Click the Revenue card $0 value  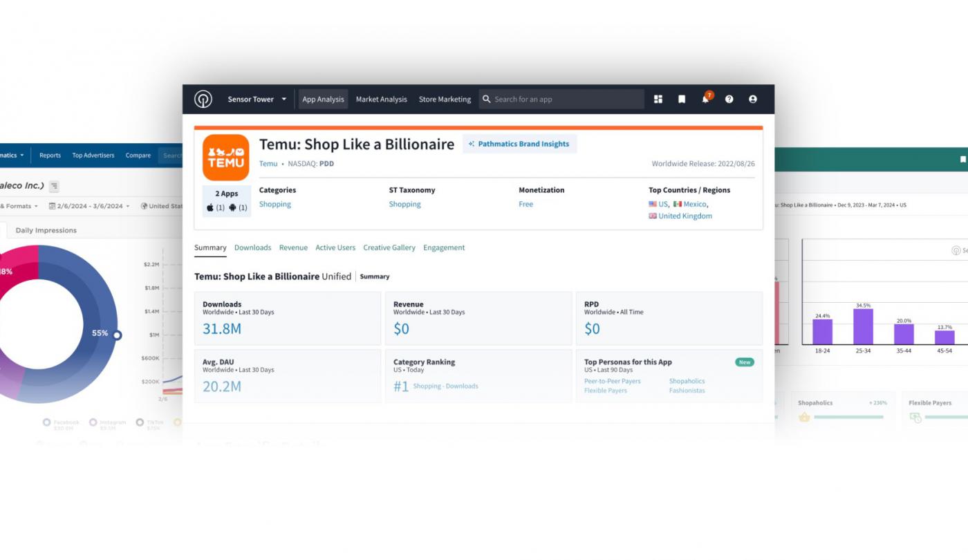click(401, 329)
